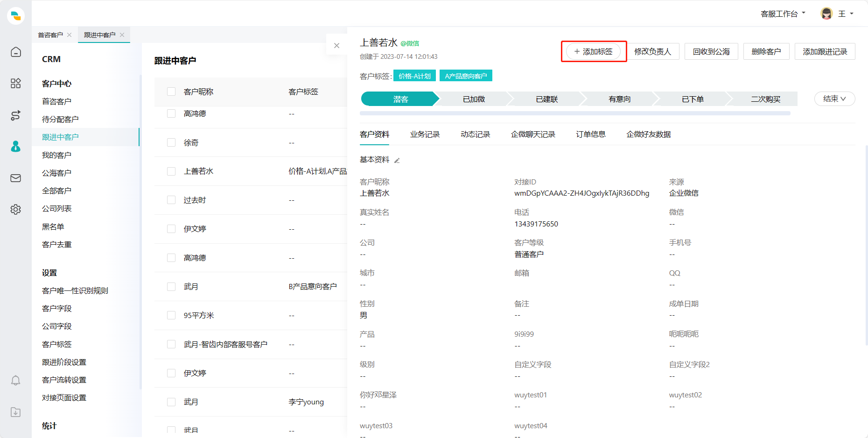Close the customer detail panel with X

click(336, 45)
